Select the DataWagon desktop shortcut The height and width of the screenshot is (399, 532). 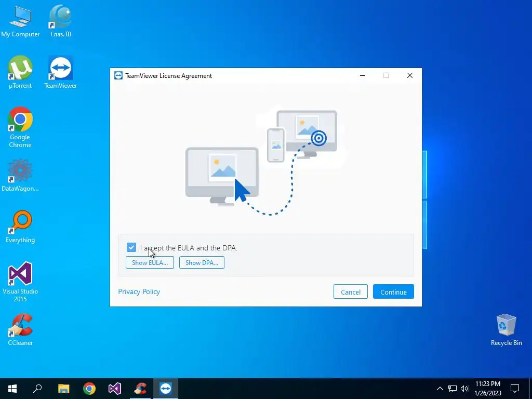click(x=20, y=176)
